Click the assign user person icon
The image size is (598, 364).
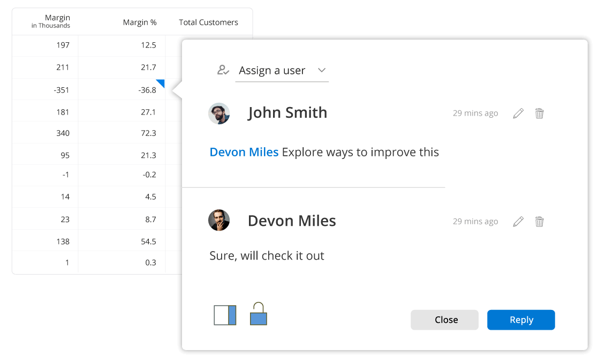click(223, 70)
